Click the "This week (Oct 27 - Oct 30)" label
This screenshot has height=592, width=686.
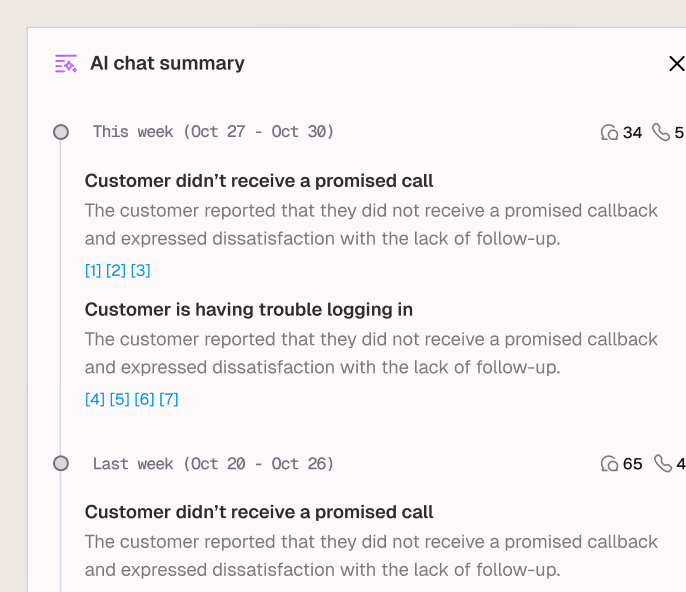point(213,132)
